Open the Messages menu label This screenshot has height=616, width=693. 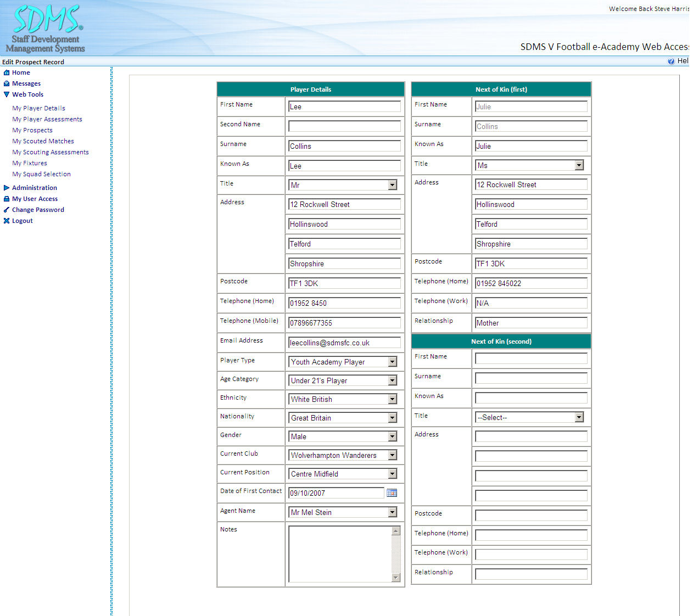pyautogui.click(x=26, y=83)
